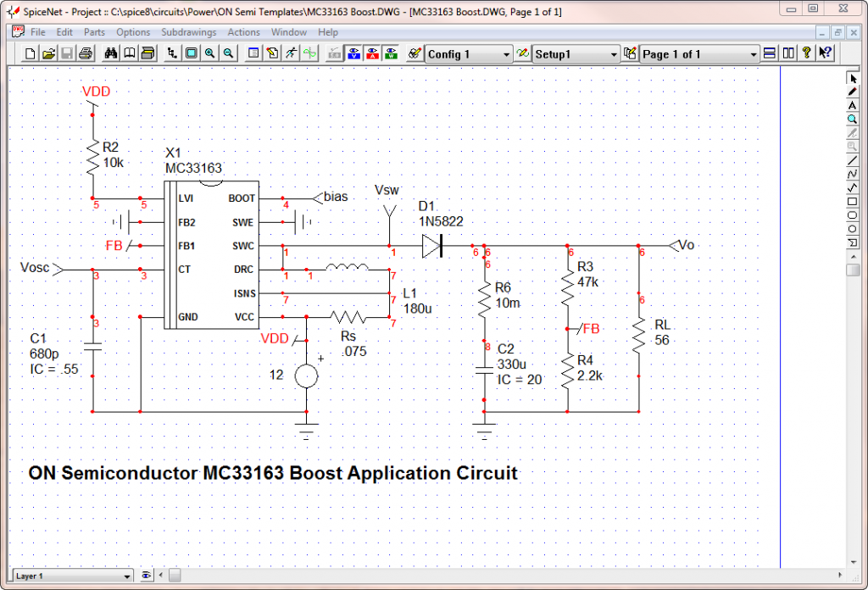
Task: Click the zoom out magnifier icon
Action: 228,53
